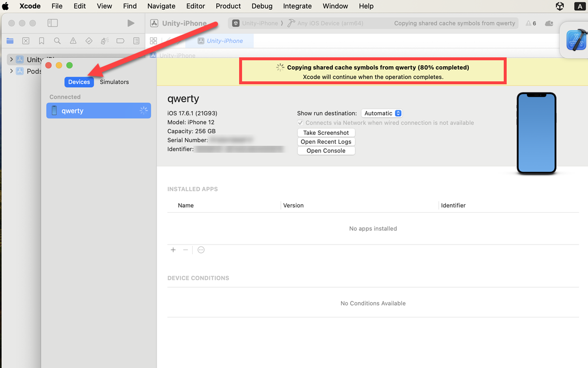Zoom the Devices window with green button
The image size is (588, 368).
coord(70,65)
